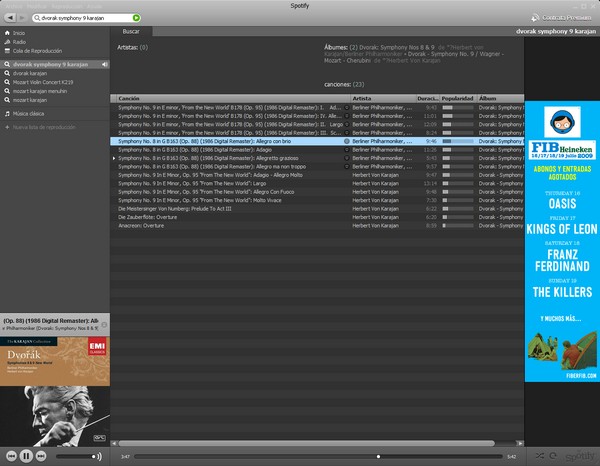Open Cola de Reproducción in the sidebar

[37, 51]
